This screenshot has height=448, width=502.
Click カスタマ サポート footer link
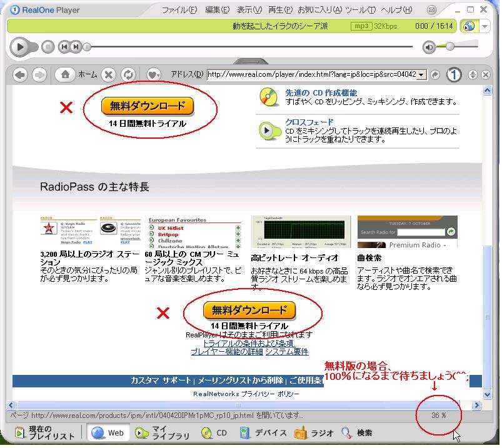pos(161,381)
